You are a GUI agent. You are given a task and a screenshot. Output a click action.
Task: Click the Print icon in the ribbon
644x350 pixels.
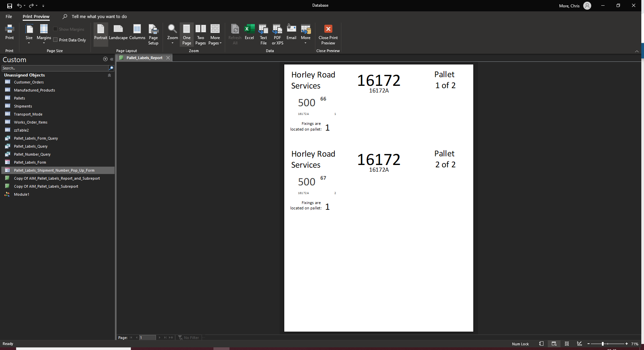[9, 32]
